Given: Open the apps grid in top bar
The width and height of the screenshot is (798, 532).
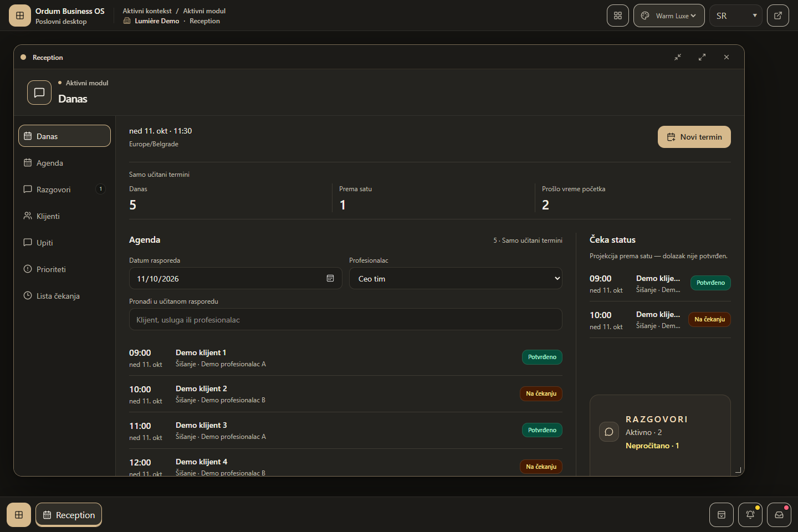Looking at the screenshot, I should click(618, 16).
